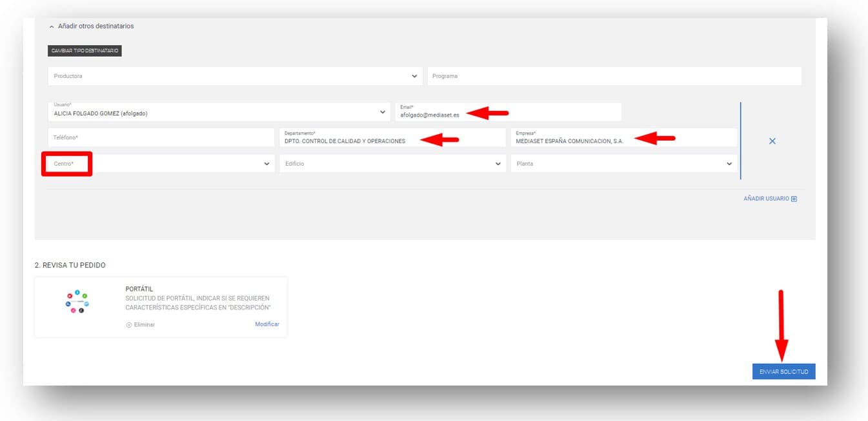This screenshot has height=421, width=868.
Task: Click the Programa input field
Action: 613,76
